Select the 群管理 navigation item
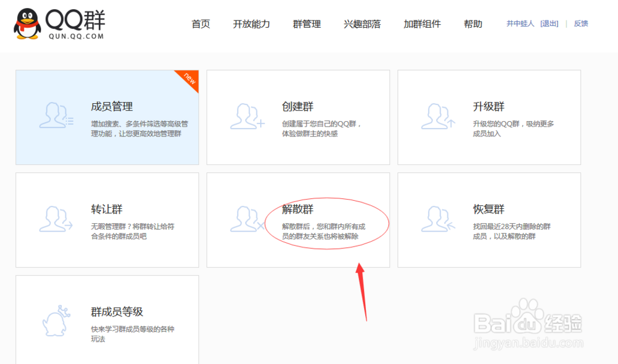Image resolution: width=618 pixels, height=364 pixels. point(306,24)
